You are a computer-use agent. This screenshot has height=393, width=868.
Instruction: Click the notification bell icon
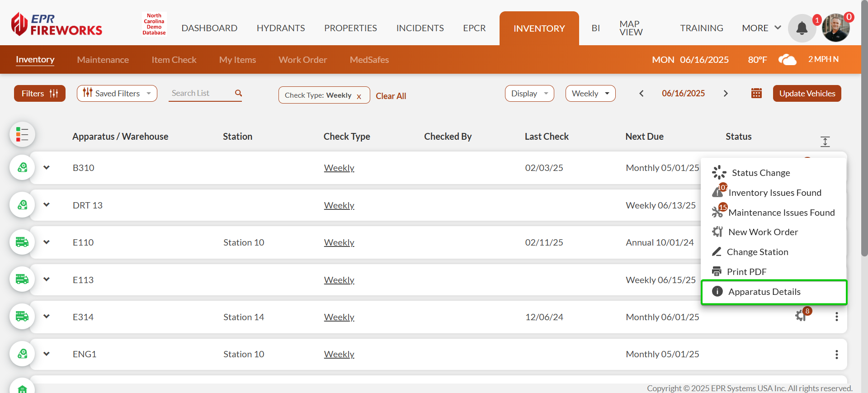pyautogui.click(x=802, y=28)
